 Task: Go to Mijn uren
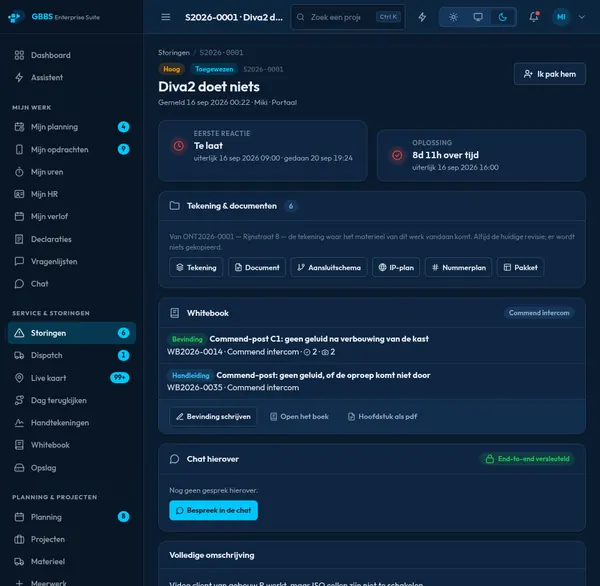(x=72, y=172)
